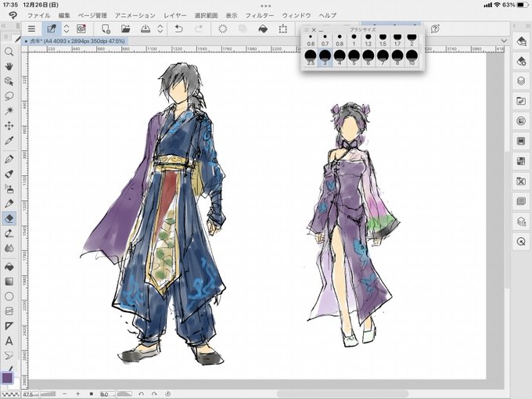Image resolution: width=532 pixels, height=399 pixels.
Task: Open the Navigator panel icon in right dock
Action: (x=521, y=241)
